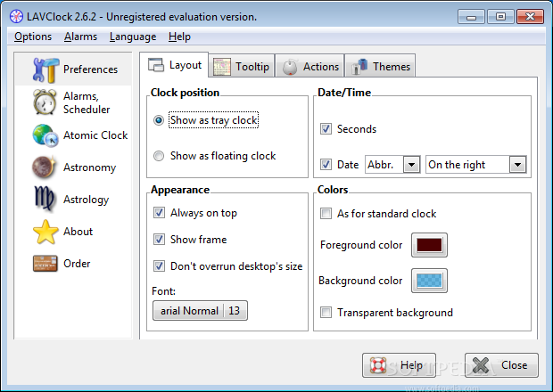The width and height of the screenshot is (553, 392).
Task: Select the Layout tab
Action: pos(174,65)
